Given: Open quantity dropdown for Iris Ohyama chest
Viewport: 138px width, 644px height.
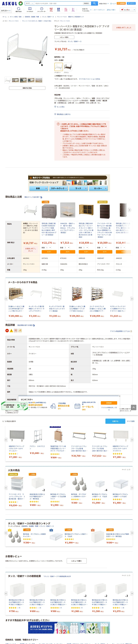Looking at the screenshot, I should click(x=104, y=248).
